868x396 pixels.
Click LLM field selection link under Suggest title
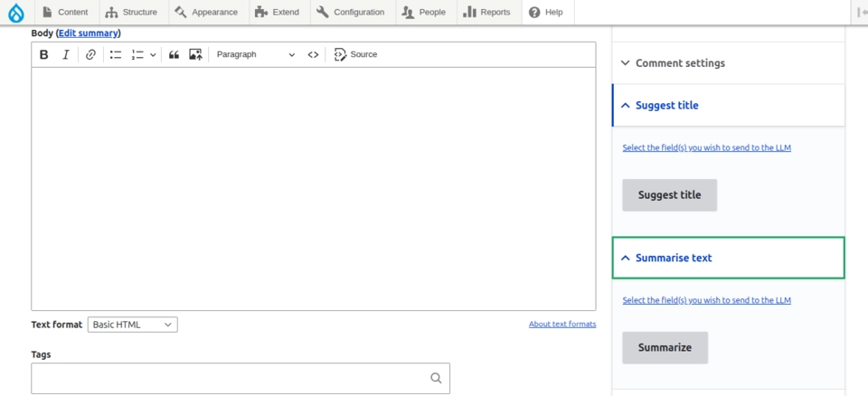click(706, 148)
